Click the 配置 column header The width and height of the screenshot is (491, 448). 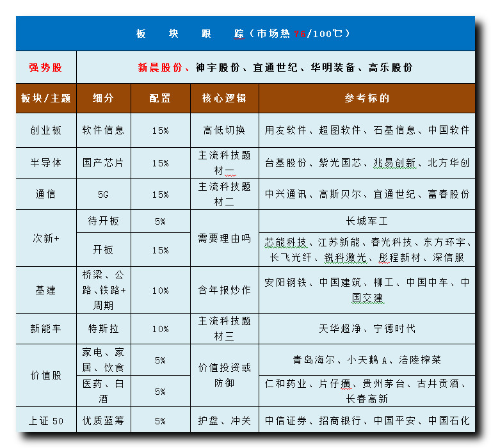[x=160, y=99]
